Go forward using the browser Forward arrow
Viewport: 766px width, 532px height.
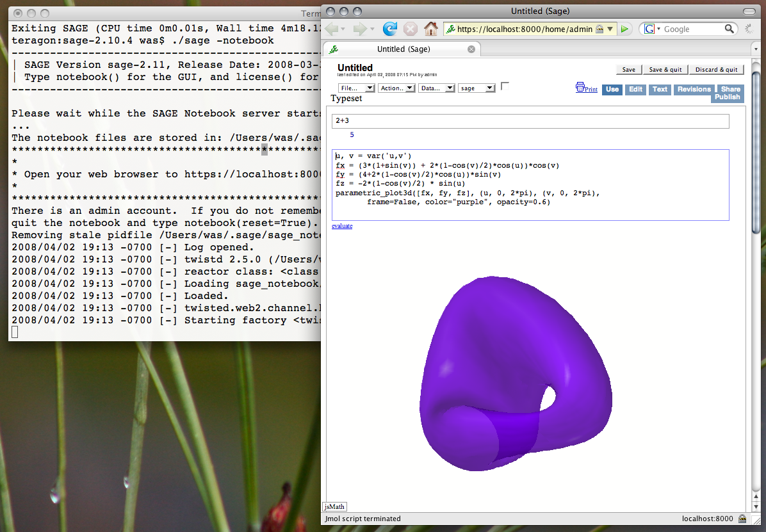[x=359, y=29]
